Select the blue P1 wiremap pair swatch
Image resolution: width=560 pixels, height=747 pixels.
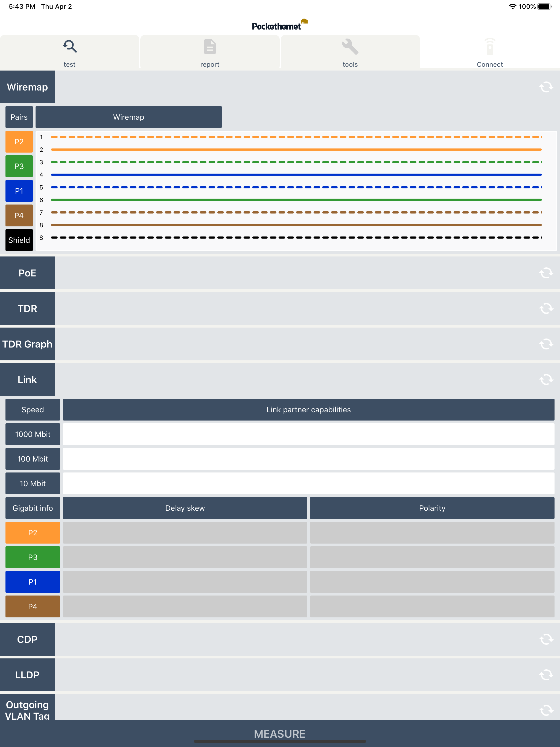(x=19, y=191)
